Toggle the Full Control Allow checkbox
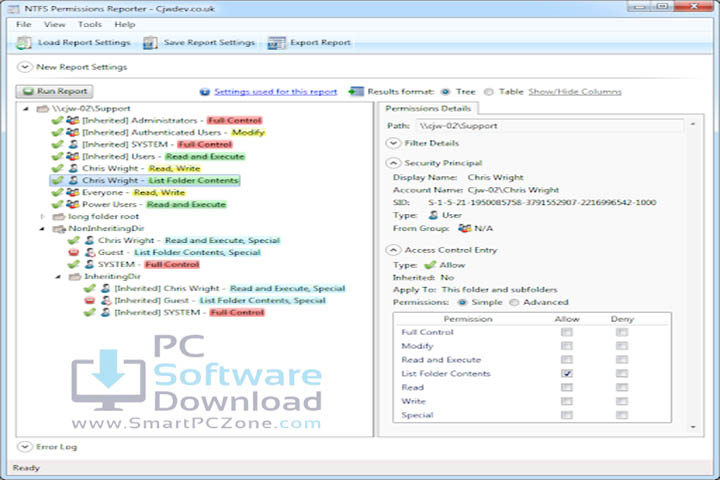 click(x=567, y=332)
